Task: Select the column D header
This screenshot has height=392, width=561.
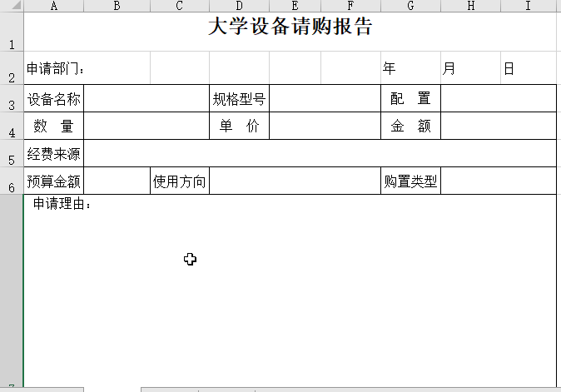Action: pos(239,6)
